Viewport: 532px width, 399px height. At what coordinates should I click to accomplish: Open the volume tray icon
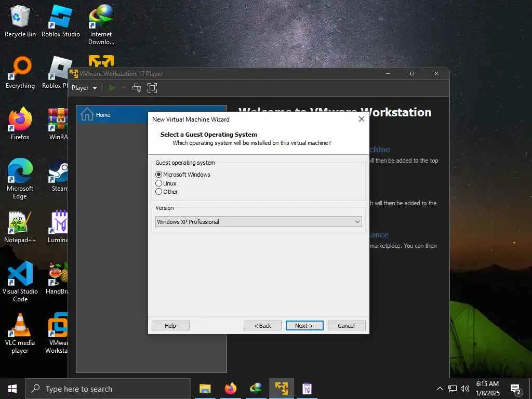[x=465, y=389]
